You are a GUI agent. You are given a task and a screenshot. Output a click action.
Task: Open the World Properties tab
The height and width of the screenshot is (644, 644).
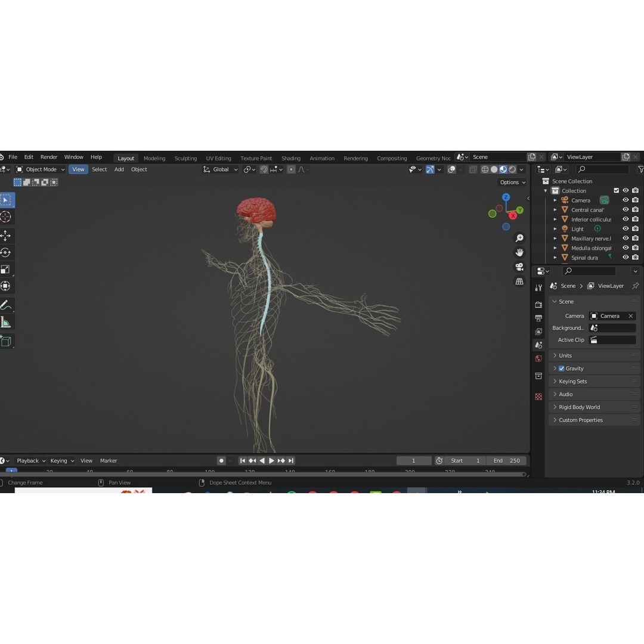(538, 358)
